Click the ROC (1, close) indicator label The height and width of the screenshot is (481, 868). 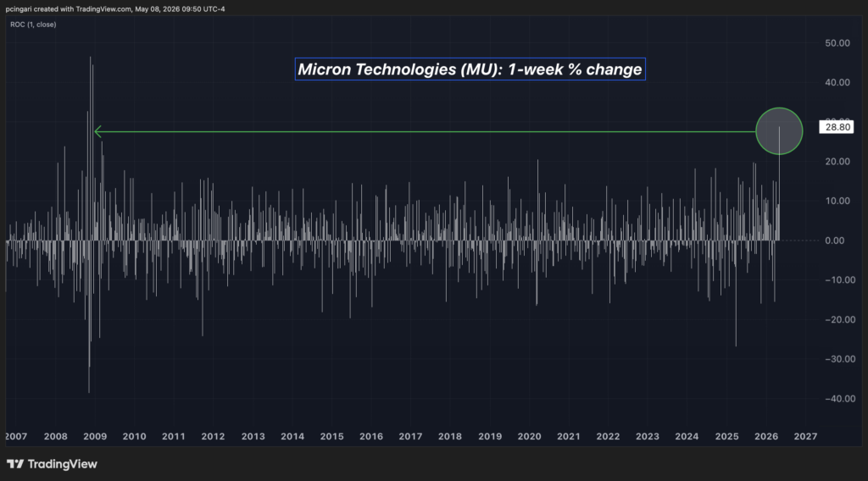click(x=33, y=25)
